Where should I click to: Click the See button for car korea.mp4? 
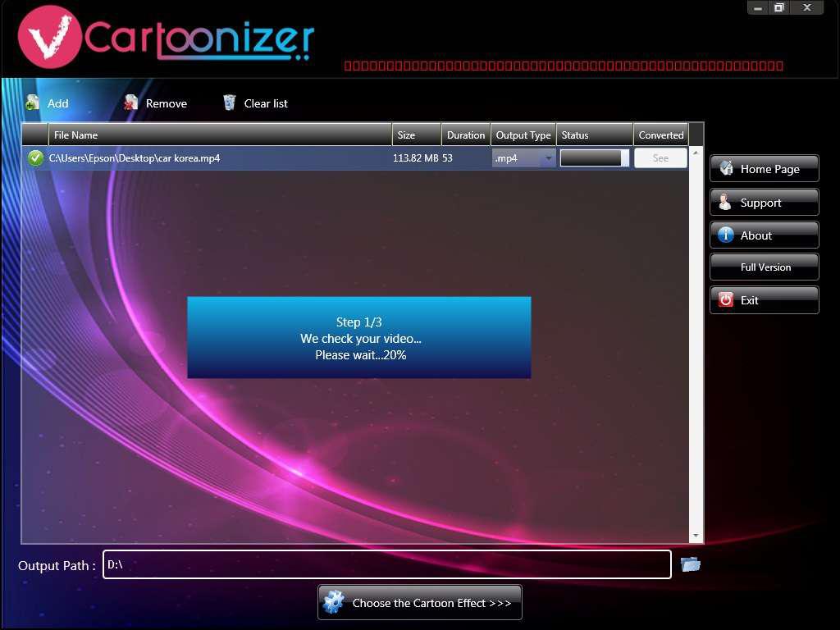[660, 157]
